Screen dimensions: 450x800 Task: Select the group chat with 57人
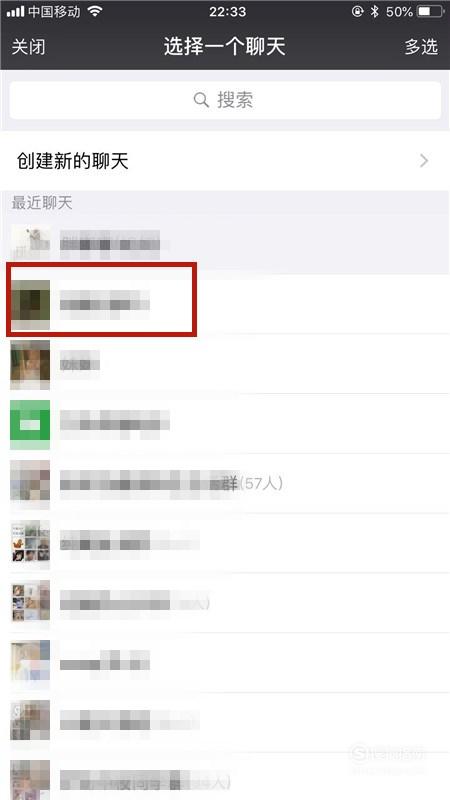(x=225, y=483)
